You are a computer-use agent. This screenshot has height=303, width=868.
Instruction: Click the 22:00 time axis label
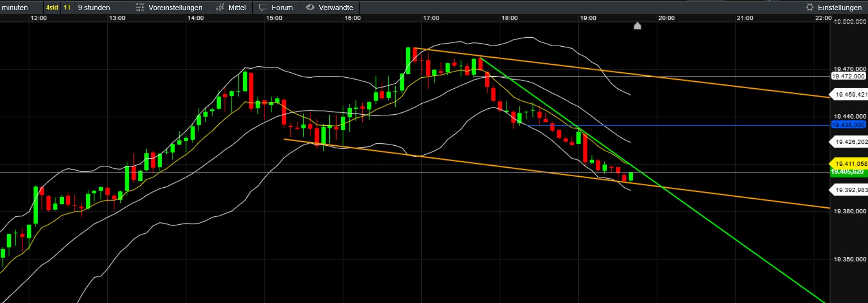point(823,18)
